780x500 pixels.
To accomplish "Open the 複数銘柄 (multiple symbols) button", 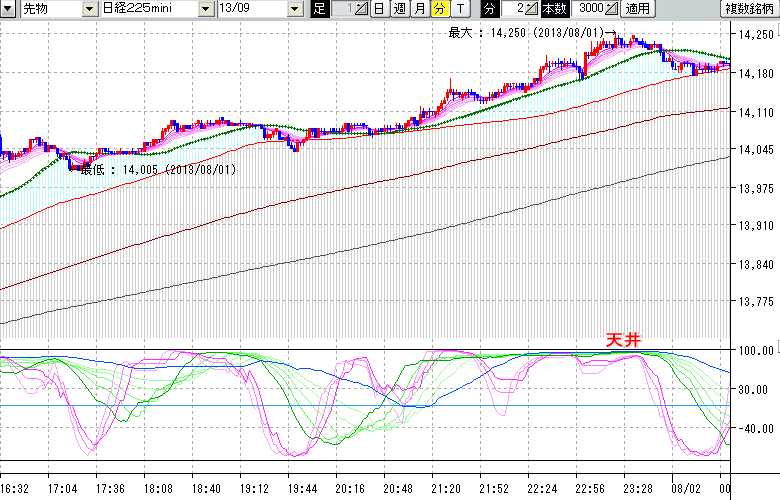I will 750,9.
